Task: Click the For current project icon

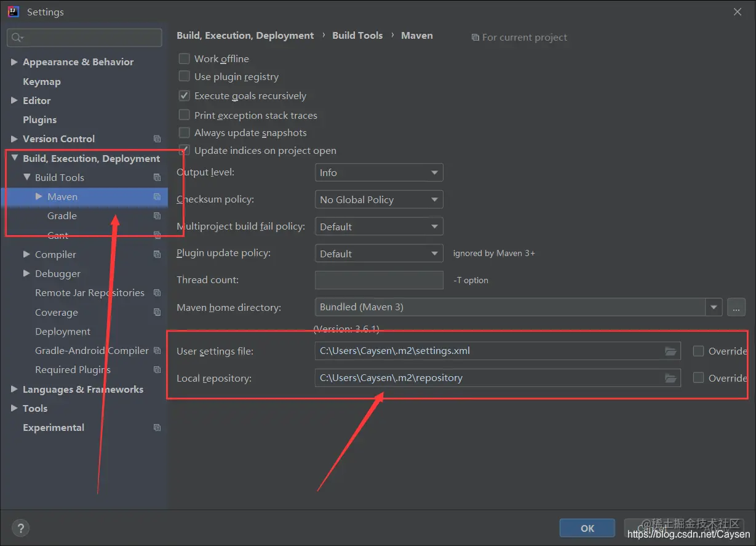Action: tap(475, 38)
